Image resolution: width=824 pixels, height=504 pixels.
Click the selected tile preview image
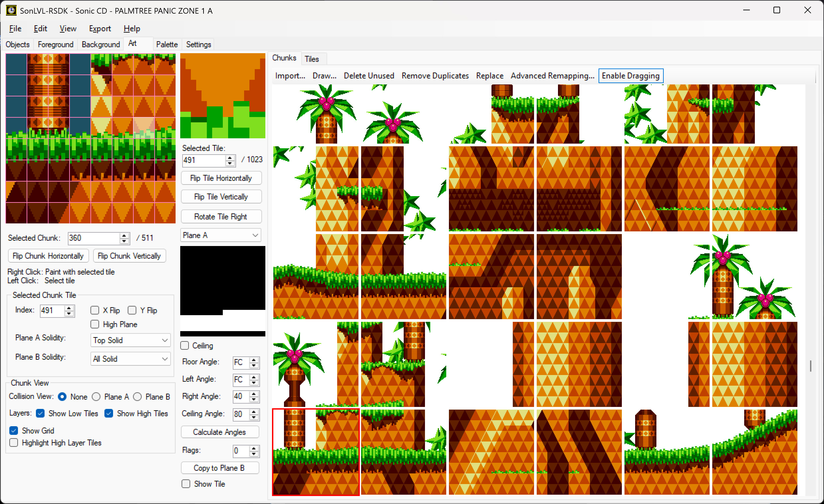click(x=222, y=96)
